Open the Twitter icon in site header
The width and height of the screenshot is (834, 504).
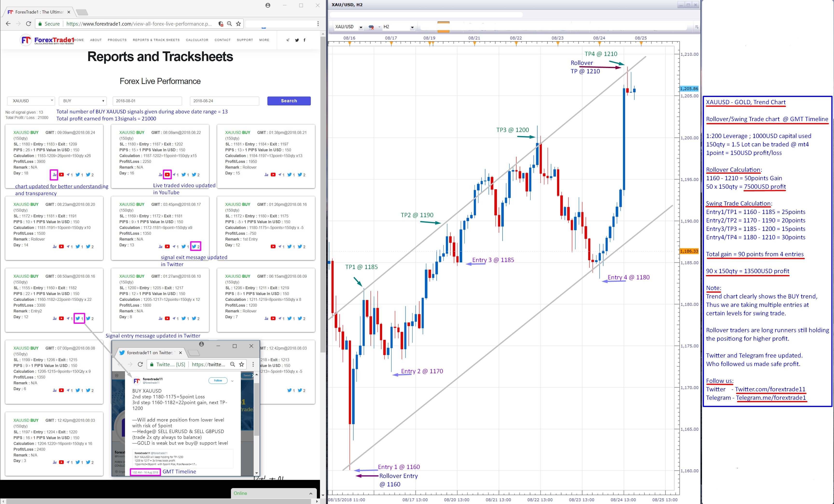tap(297, 40)
